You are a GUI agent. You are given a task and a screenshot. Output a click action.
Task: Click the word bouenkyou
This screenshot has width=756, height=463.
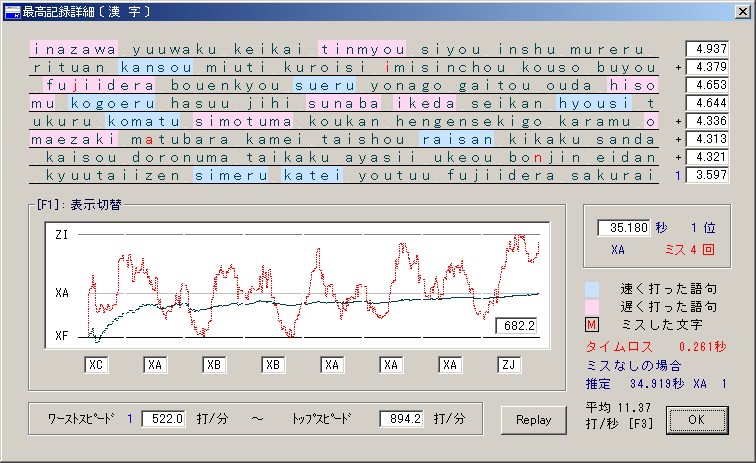point(225,85)
